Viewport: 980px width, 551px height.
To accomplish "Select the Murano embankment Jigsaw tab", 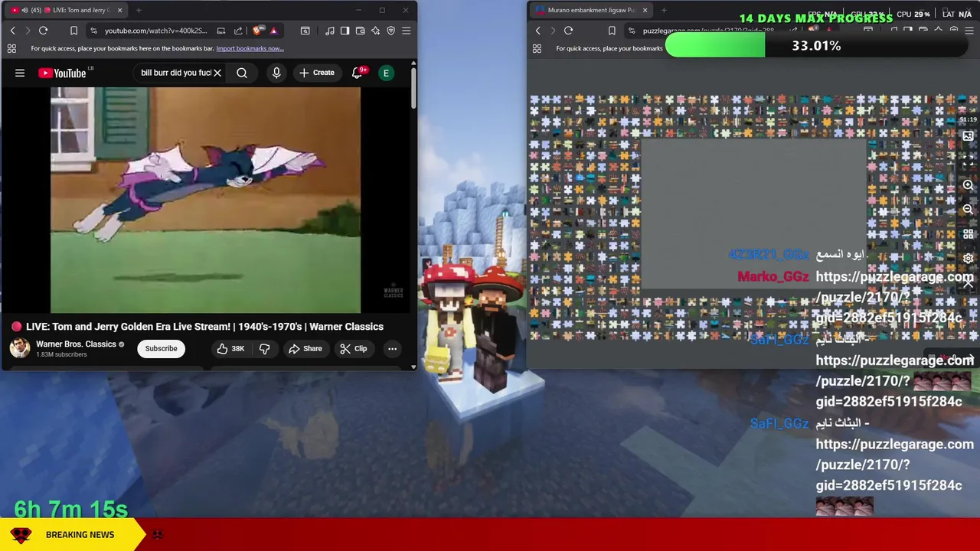I will (590, 10).
